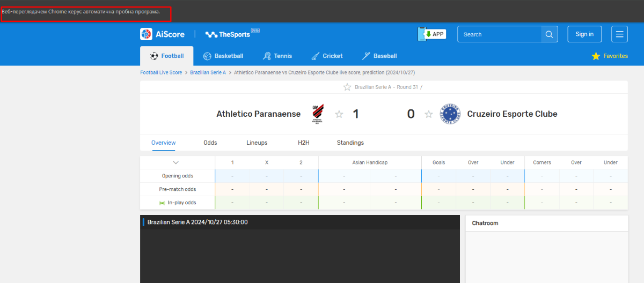Click the Asian Handicap column header
The height and width of the screenshot is (283, 644).
370,162
